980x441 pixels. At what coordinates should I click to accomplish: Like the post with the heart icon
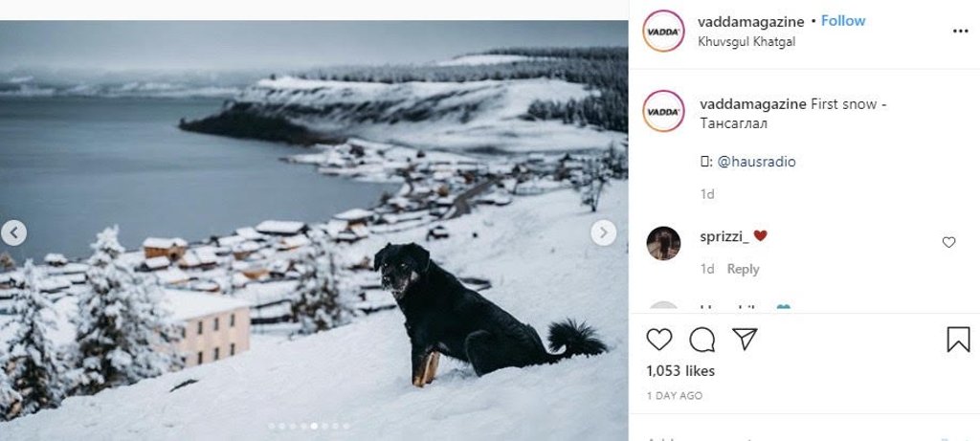pos(659,339)
